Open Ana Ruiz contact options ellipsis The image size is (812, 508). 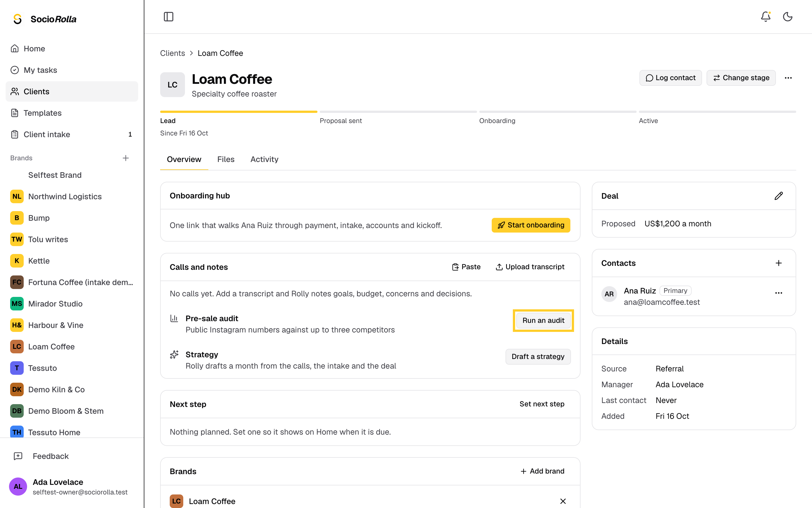[x=778, y=293]
